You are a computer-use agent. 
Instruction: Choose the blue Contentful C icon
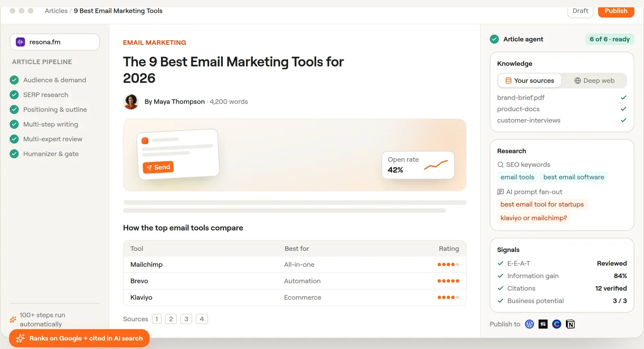[557, 324]
